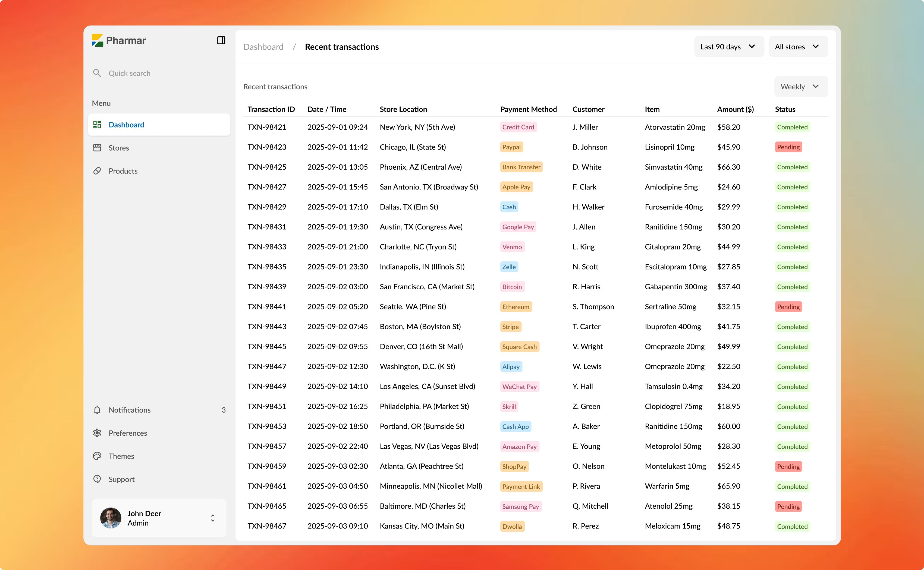Click the Notifications bell icon

click(x=97, y=410)
